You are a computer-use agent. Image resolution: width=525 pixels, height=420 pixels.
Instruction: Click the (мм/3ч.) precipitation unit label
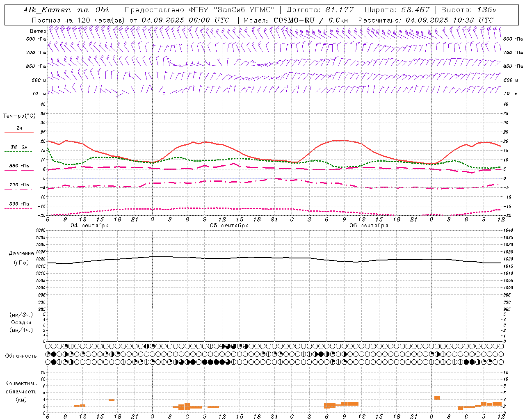[21, 315]
